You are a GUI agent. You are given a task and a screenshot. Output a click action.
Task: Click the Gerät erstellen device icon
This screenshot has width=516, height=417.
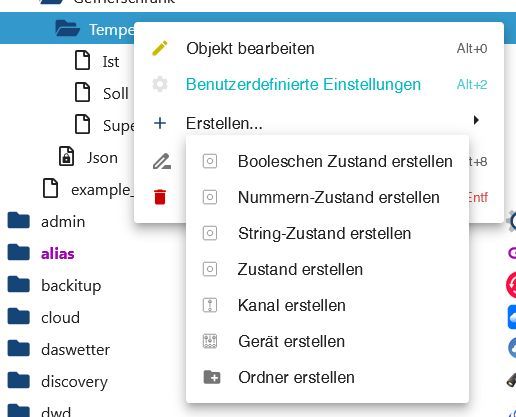point(210,341)
